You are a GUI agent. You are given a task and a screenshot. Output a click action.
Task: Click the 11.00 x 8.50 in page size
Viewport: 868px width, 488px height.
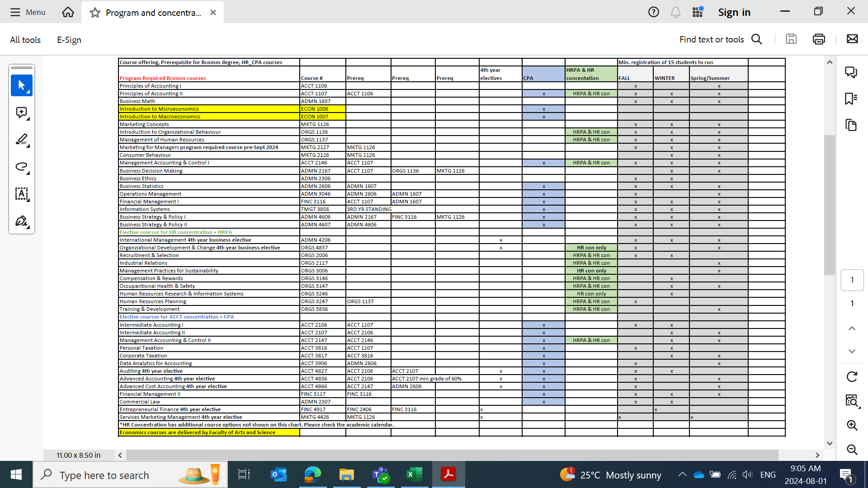(79, 455)
